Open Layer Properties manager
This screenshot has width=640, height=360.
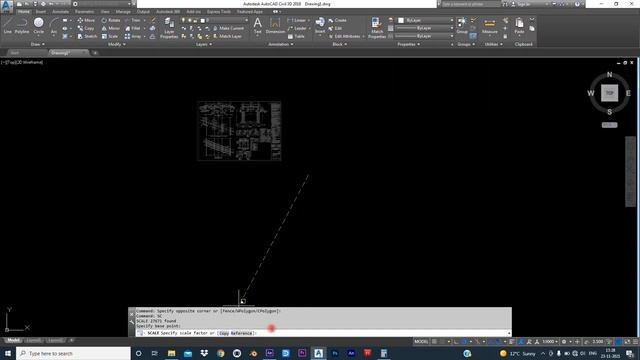click(169, 28)
